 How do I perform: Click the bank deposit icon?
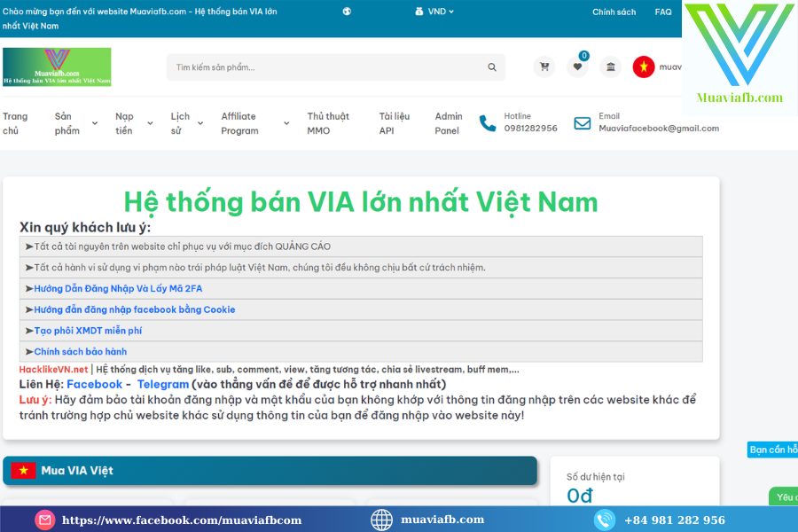(610, 66)
